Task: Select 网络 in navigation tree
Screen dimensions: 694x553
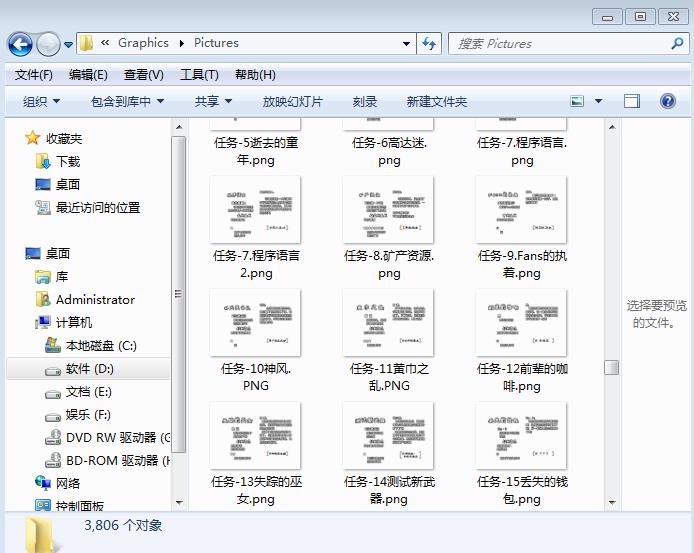Action: tap(58, 483)
